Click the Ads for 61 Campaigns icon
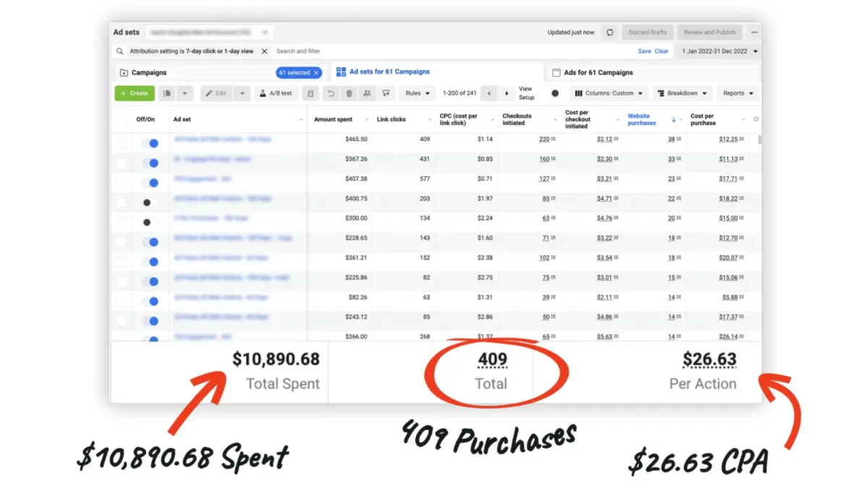Image resolution: width=868 pixels, height=488 pixels. 556,72
